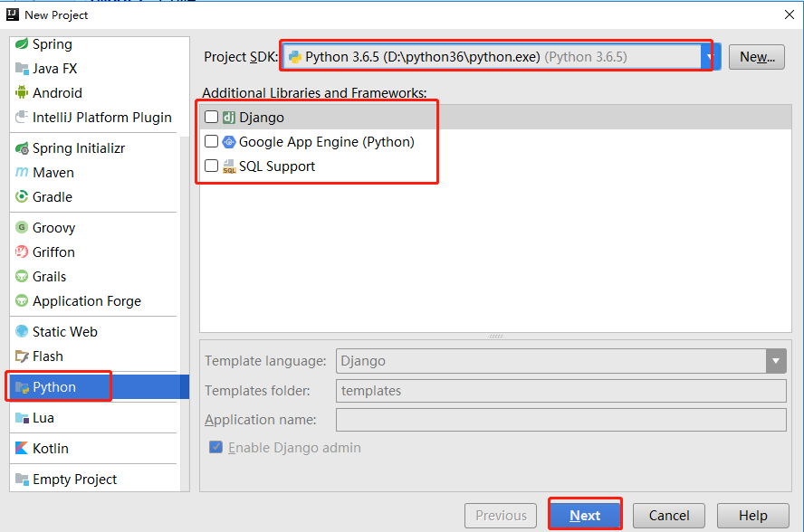Open the Project SDK dropdown arrow

710,57
